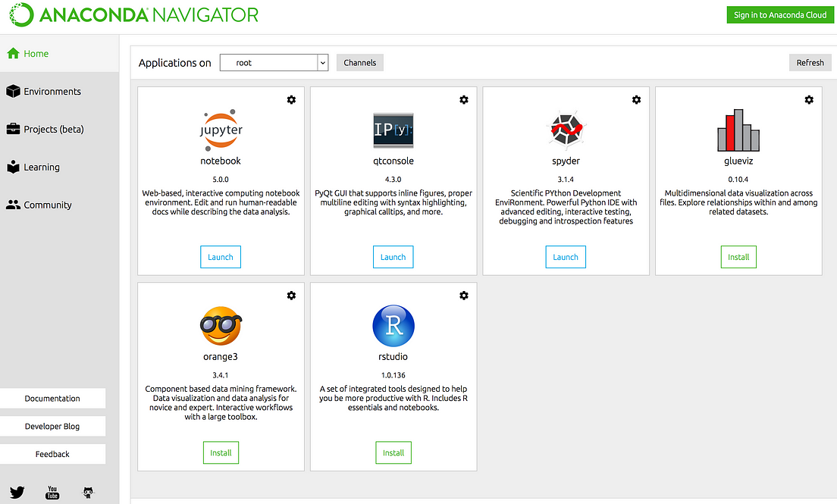The height and width of the screenshot is (504, 837).
Task: Click the spyder version 3.1.4 text
Action: pos(566,180)
